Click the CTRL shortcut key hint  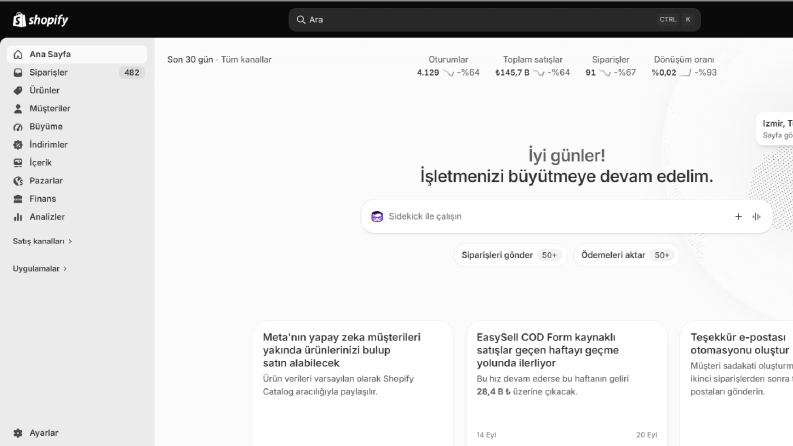(668, 20)
